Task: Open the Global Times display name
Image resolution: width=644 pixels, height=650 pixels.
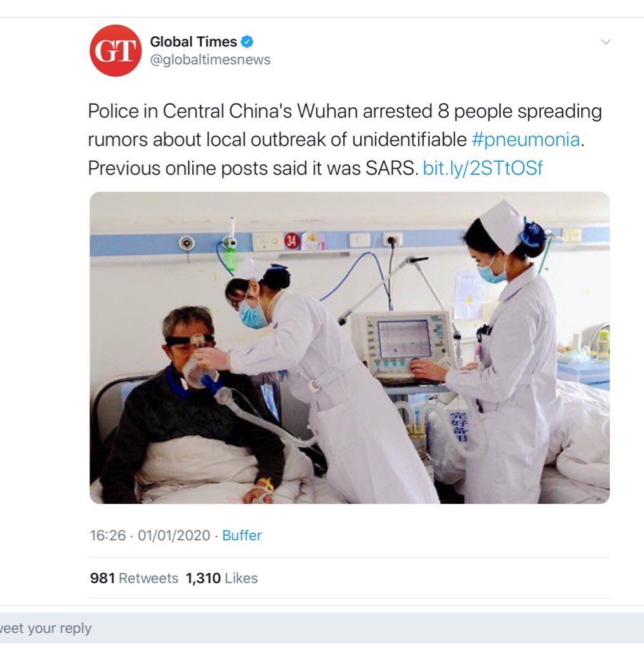Action: point(193,41)
